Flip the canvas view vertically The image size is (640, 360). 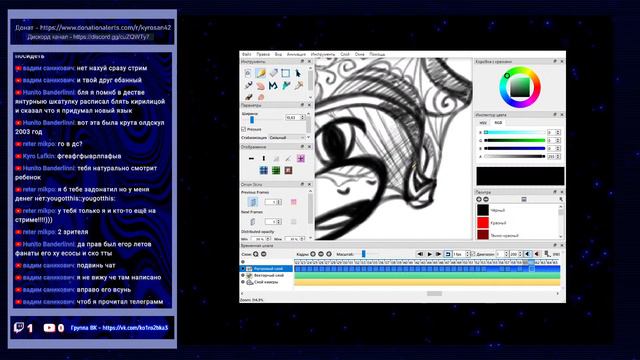[264, 158]
